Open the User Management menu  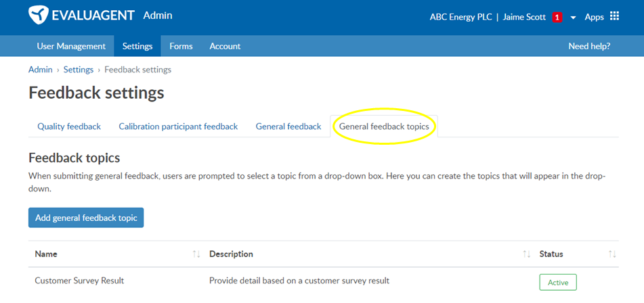coord(71,46)
